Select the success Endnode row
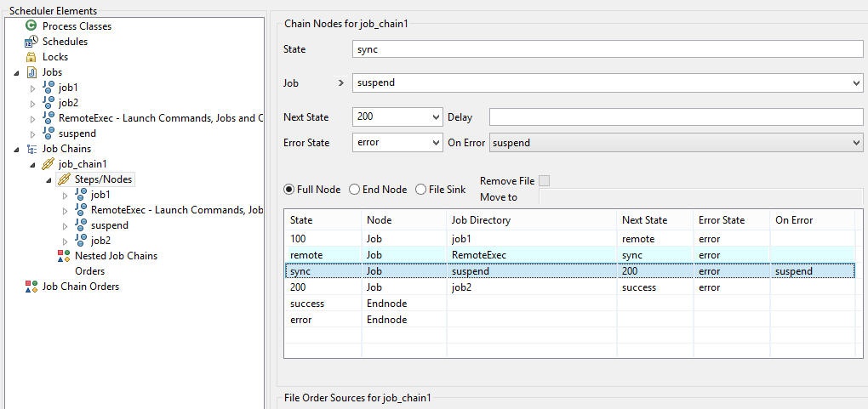868x409 pixels. point(569,304)
